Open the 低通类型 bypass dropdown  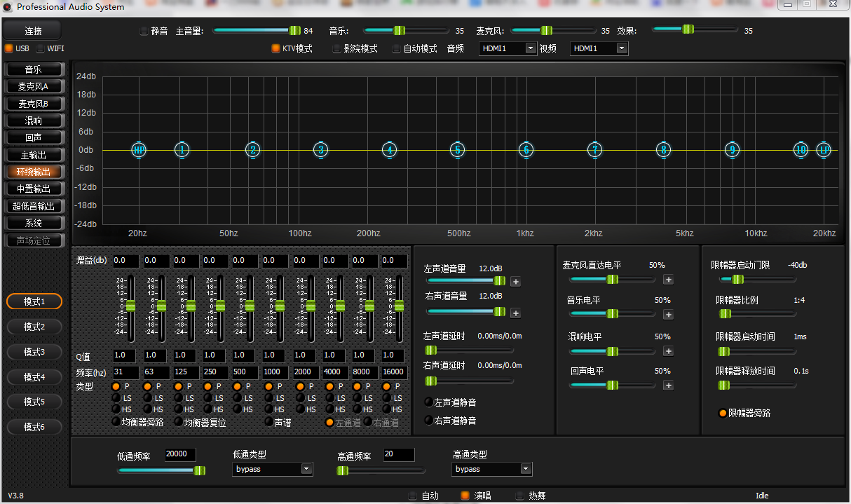273,469
